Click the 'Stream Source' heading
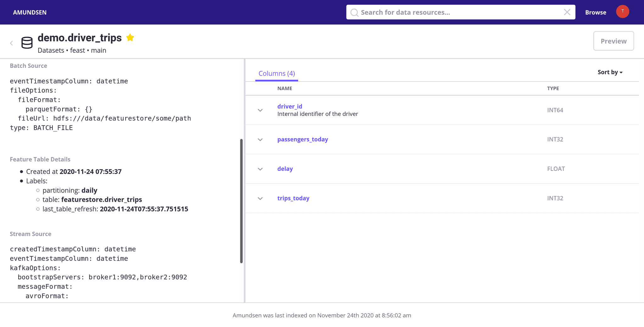Screen dimensions: 644x327 [31, 234]
